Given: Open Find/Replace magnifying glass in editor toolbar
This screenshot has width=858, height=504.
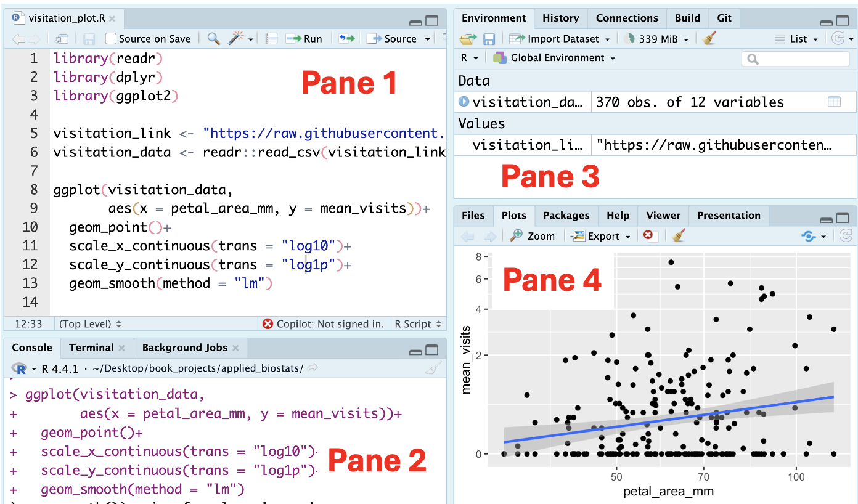Looking at the screenshot, I should (213, 39).
